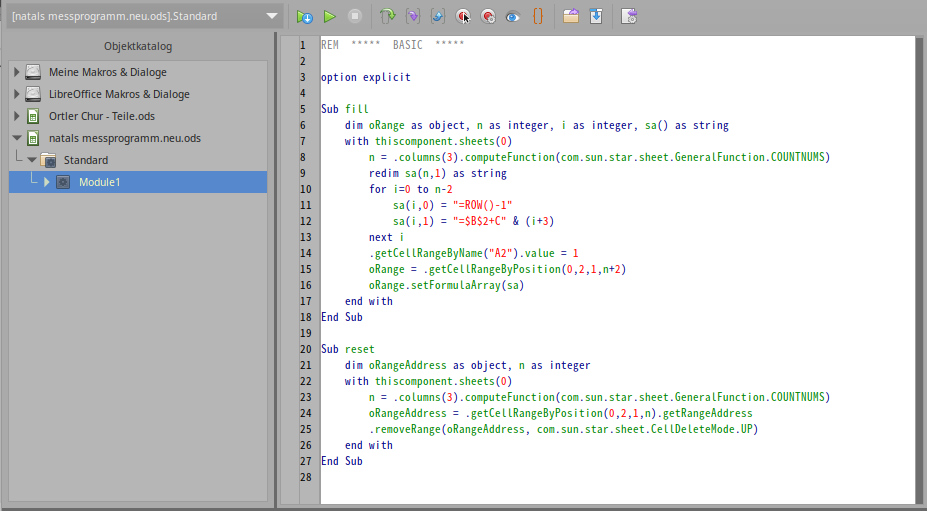Click the 'option explicit' code line

coord(365,77)
